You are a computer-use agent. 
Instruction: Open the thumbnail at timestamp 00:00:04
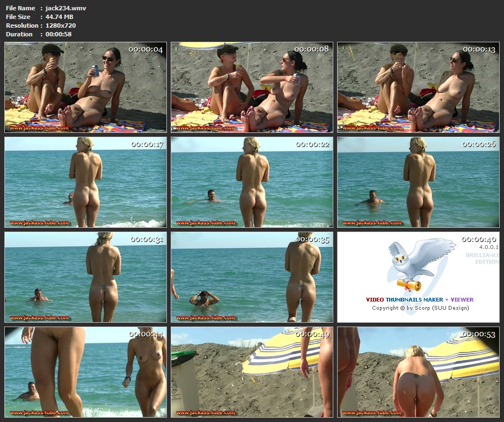86,87
